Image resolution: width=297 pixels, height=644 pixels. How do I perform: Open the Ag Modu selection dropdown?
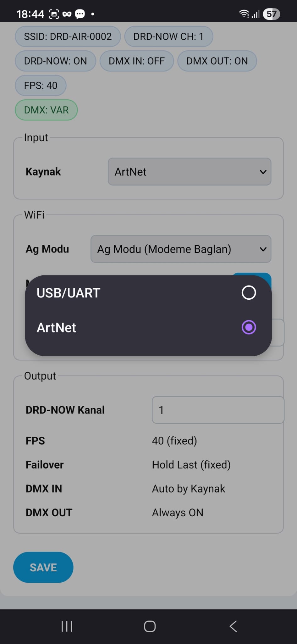click(x=181, y=249)
